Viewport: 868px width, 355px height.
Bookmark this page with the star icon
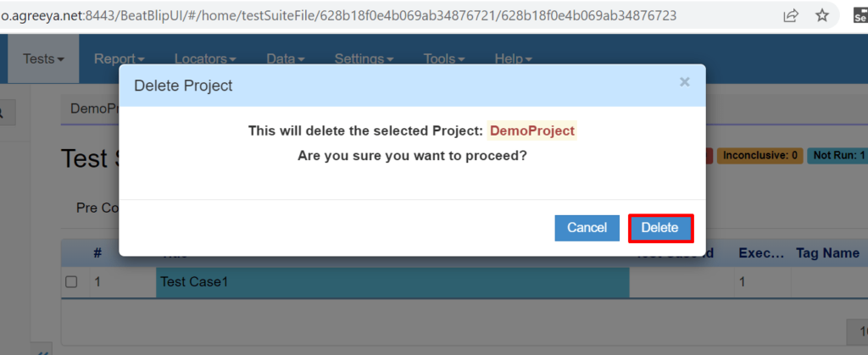pos(822,15)
